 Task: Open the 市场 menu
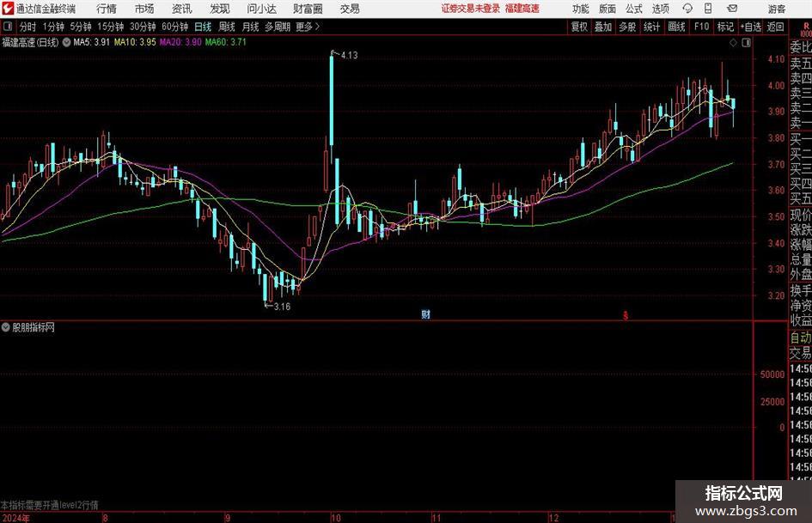click(144, 9)
